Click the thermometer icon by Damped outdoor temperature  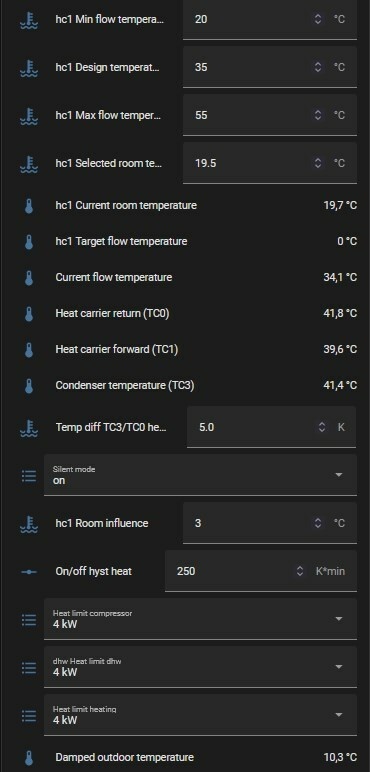(x=29, y=758)
